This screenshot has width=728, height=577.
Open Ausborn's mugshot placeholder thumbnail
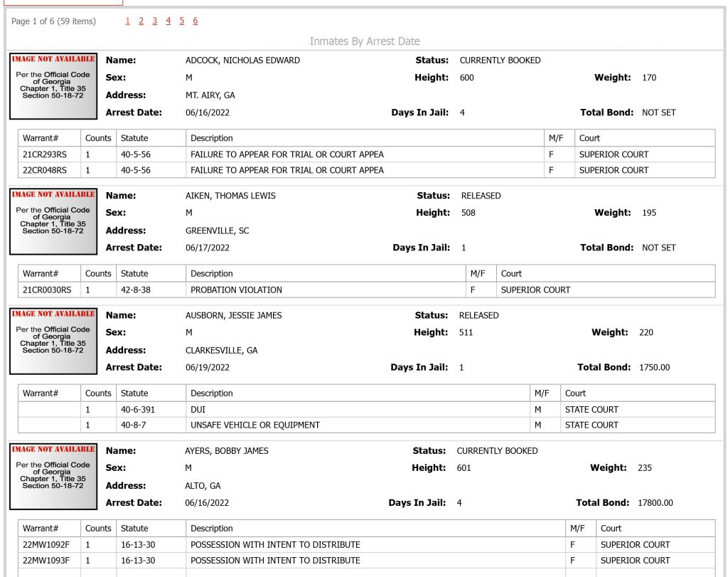53,341
